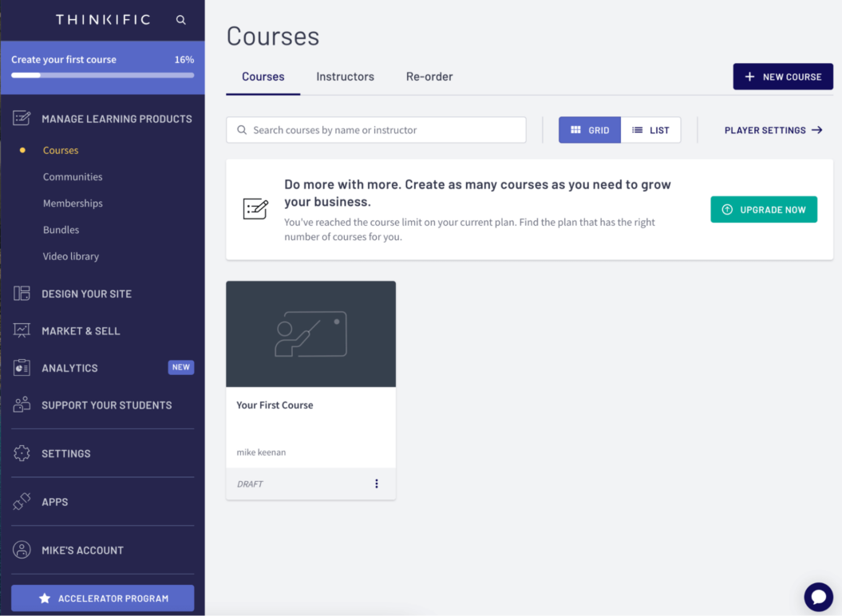
Task: Switch to Grid view
Action: point(590,130)
